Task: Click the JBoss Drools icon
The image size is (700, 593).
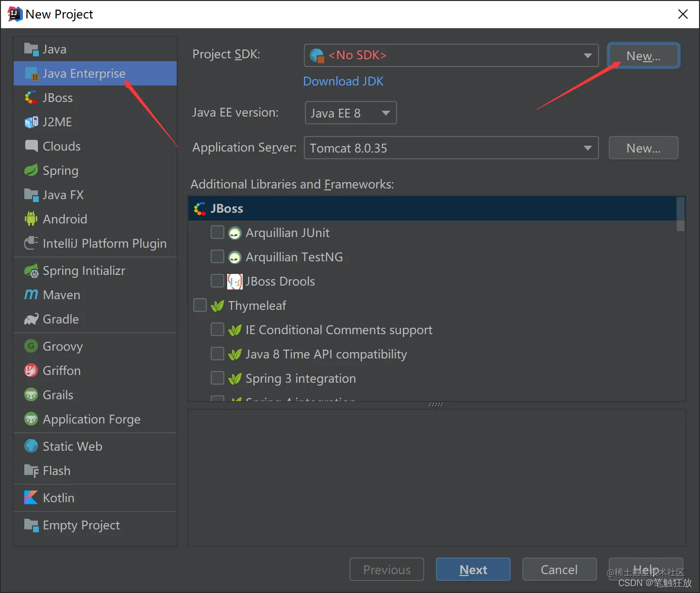Action: [x=235, y=282]
